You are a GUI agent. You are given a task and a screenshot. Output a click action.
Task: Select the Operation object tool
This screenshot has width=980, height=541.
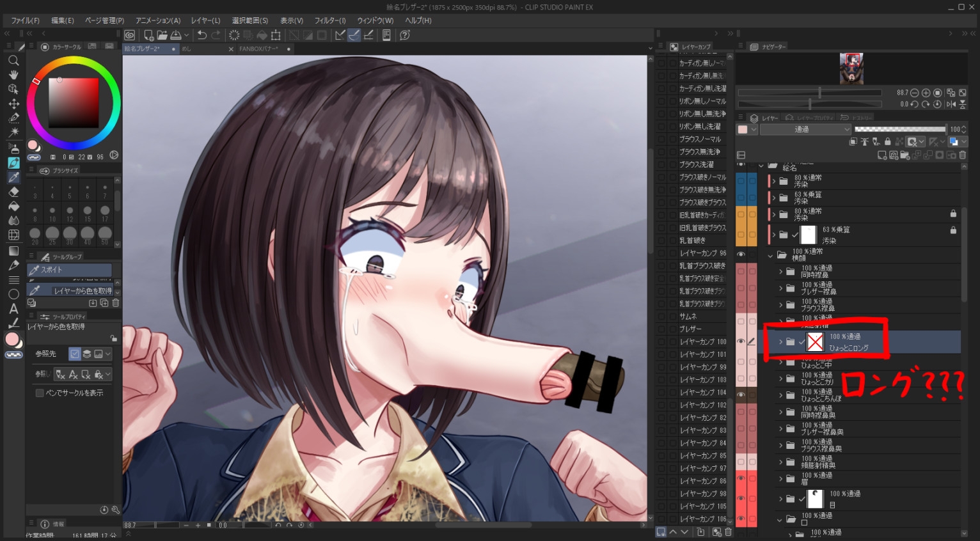tap(13, 89)
